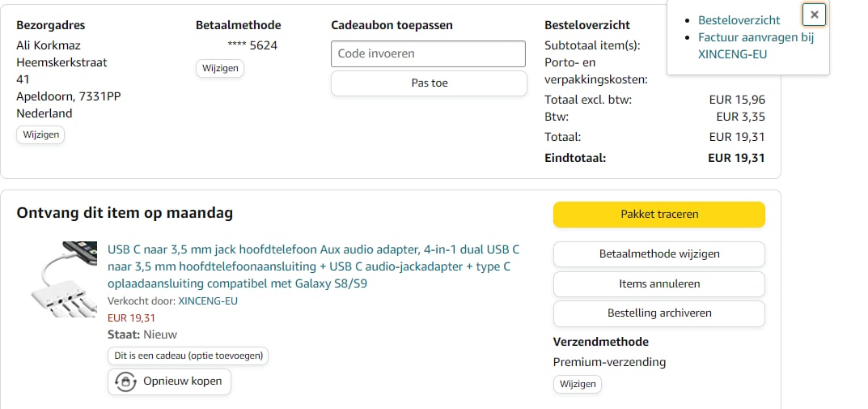The height and width of the screenshot is (409, 868).
Task: Click Wijzigen under the Bezorgadres
Action: coord(40,134)
